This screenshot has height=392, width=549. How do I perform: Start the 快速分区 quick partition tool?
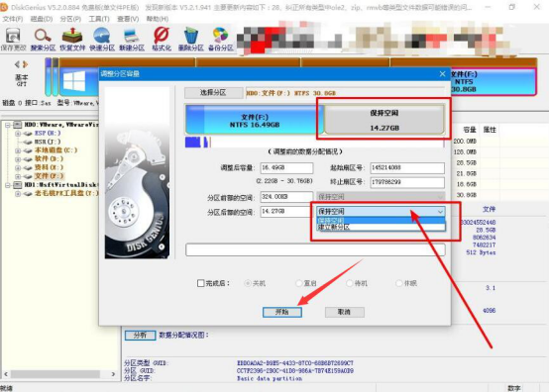tap(102, 40)
